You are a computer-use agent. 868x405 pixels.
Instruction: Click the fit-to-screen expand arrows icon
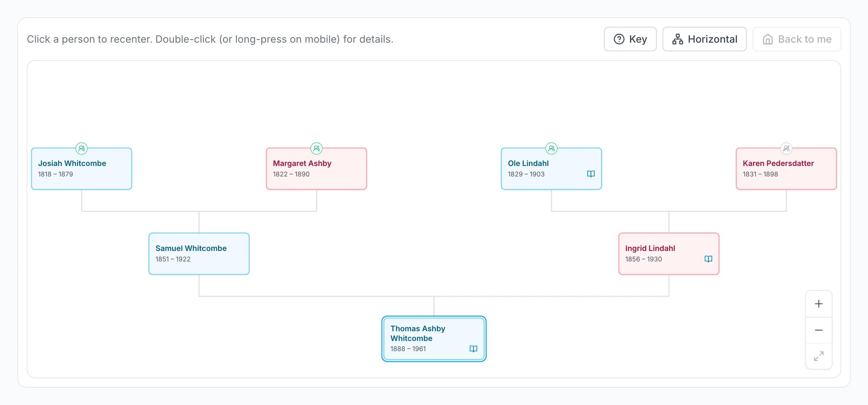(x=819, y=356)
